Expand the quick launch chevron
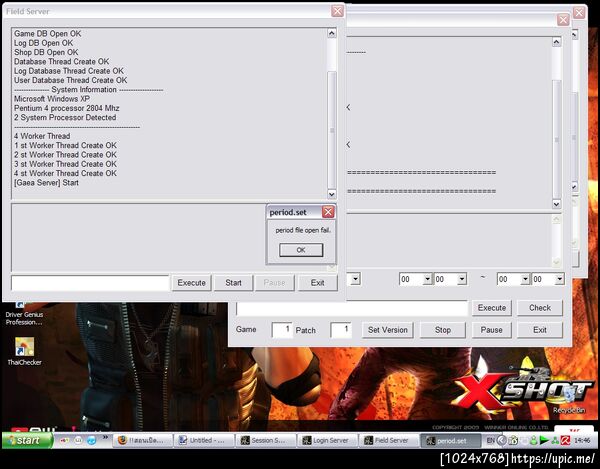This screenshot has height=469, width=600. [105, 437]
